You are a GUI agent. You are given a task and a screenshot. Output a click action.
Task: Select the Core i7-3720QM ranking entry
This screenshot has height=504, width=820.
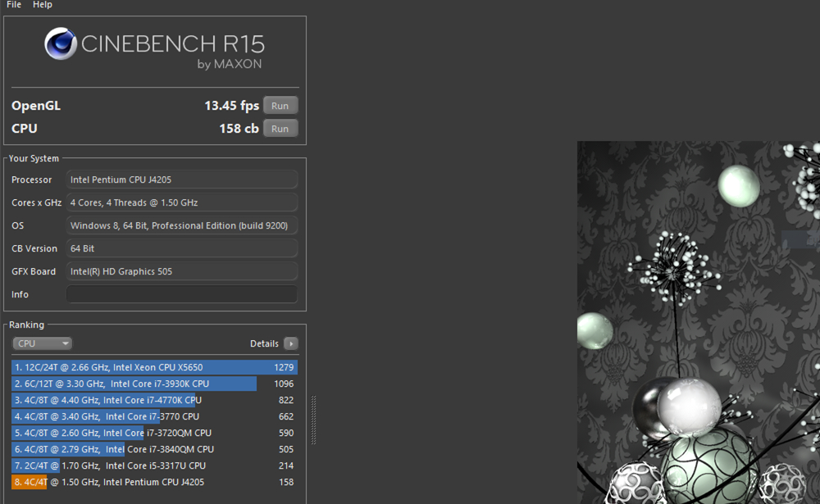[x=154, y=433]
